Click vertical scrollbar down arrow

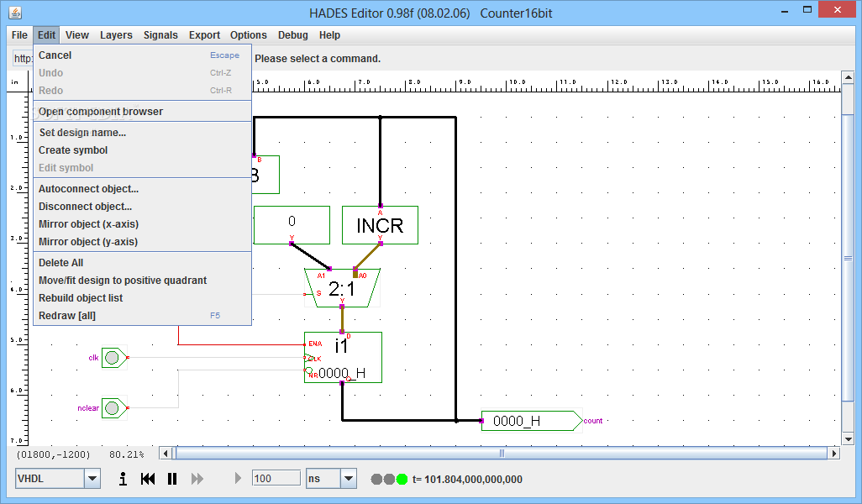tap(848, 439)
